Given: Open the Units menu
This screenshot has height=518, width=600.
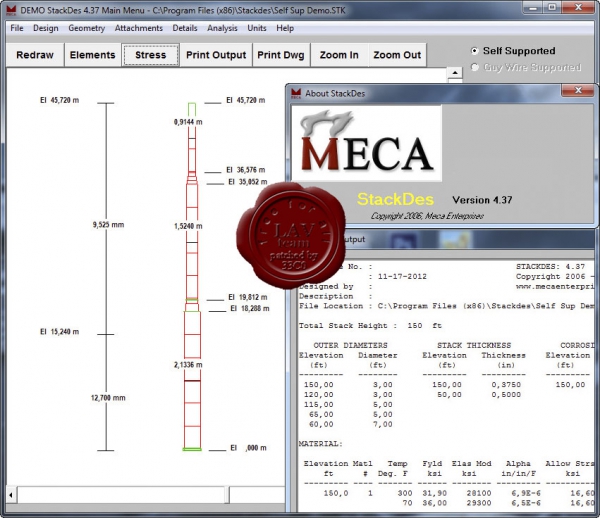Looking at the screenshot, I should pos(256,28).
